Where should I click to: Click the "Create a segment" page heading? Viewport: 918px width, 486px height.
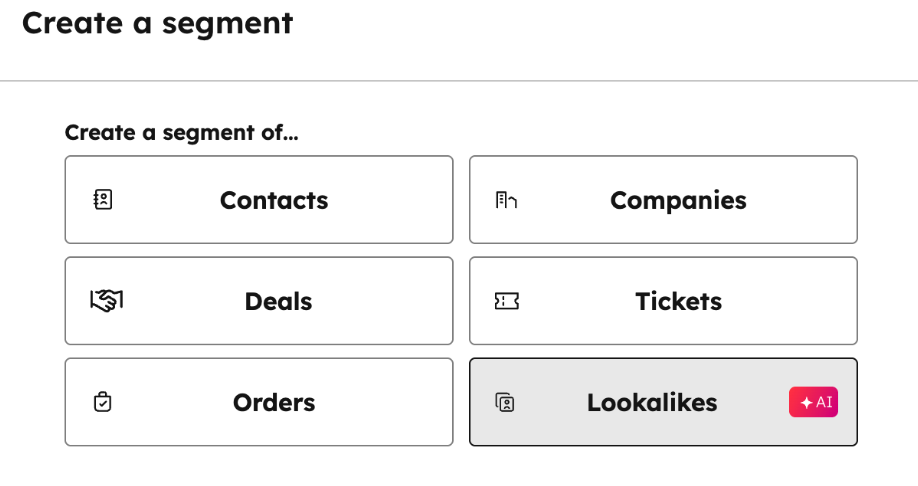(157, 23)
